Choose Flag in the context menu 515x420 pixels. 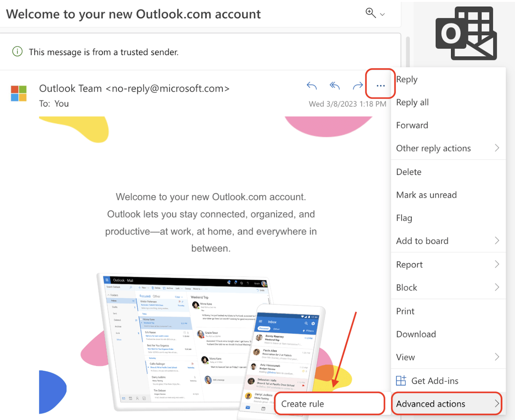[448, 218]
